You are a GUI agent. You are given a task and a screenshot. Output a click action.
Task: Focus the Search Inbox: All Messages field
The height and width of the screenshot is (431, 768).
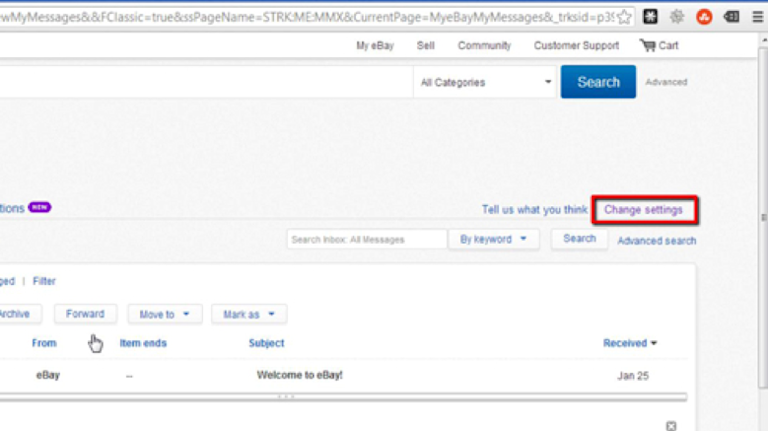(x=366, y=239)
